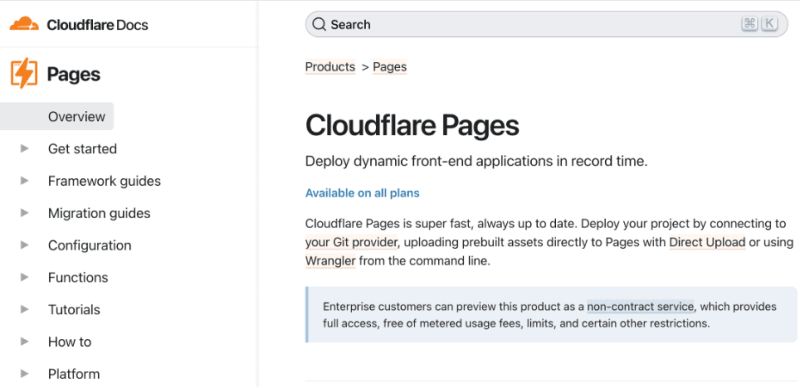Viewport: 800px width, 388px height.
Task: Select the Overview sidebar item
Action: pos(57,116)
